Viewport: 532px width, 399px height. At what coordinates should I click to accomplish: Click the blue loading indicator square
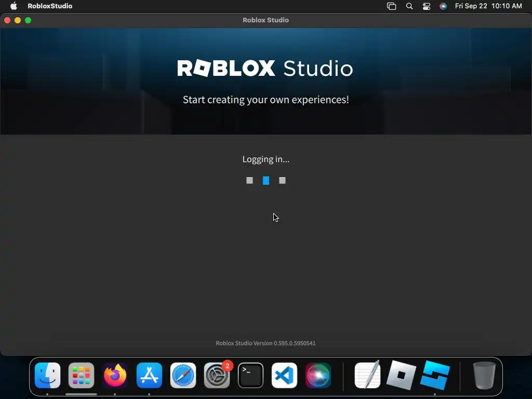point(266,180)
